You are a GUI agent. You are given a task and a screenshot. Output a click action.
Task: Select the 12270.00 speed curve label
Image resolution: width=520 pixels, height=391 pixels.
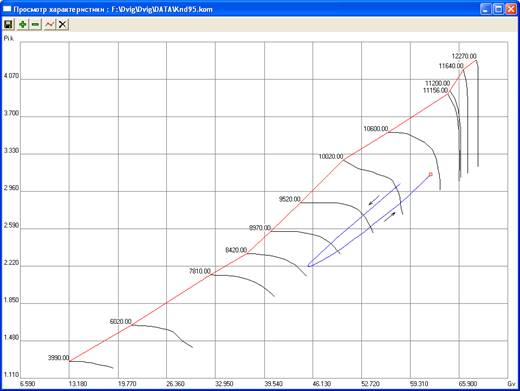(x=464, y=56)
